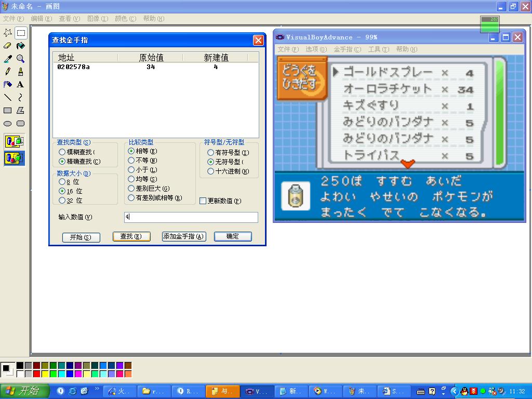Select the Eraser tool
Viewport: 532px width, 399px height.
8,46
